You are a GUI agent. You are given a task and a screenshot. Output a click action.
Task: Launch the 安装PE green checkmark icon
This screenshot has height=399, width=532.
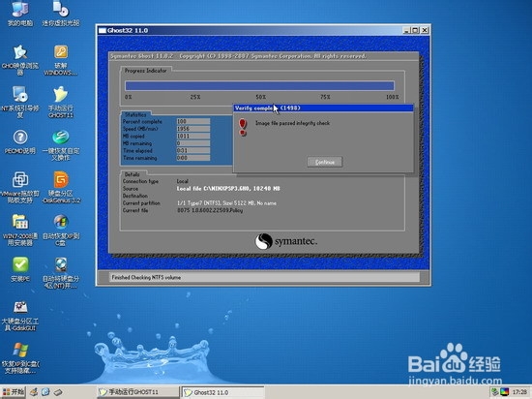(20, 269)
